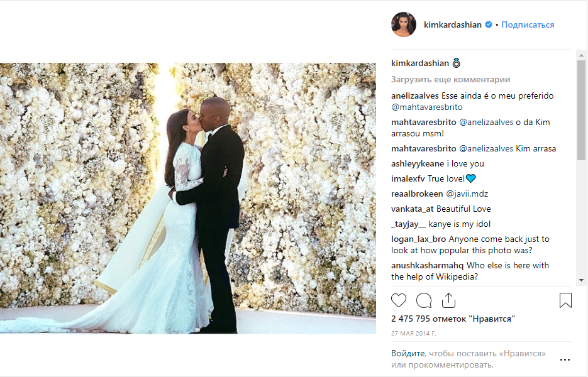This screenshot has width=588, height=377.
Task: Open kimkardashian profile picture avatar
Action: [x=404, y=25]
